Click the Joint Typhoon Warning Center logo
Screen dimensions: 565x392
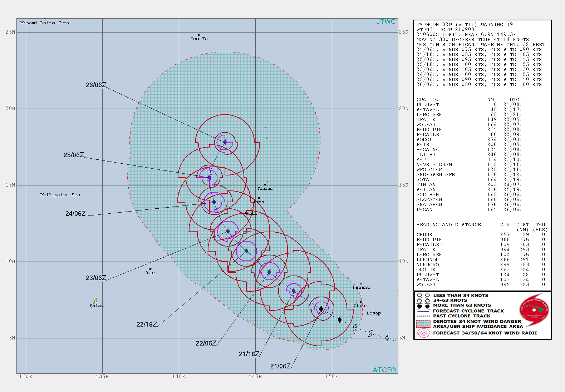[534, 310]
